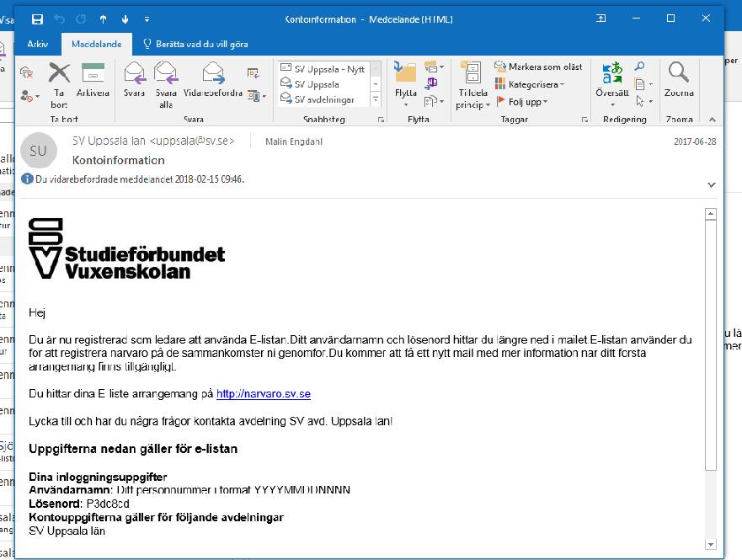Click the forwarded message info bar

140,179
